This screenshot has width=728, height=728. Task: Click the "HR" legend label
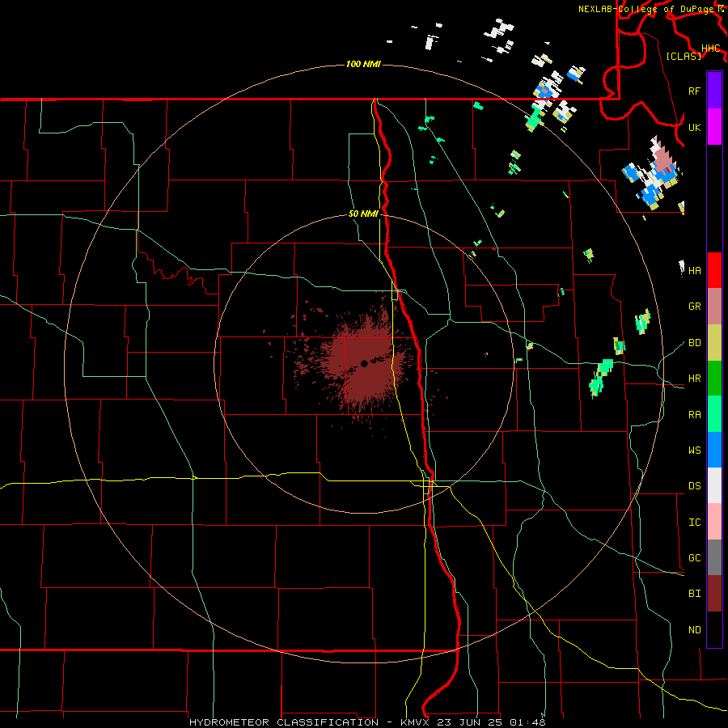694,379
